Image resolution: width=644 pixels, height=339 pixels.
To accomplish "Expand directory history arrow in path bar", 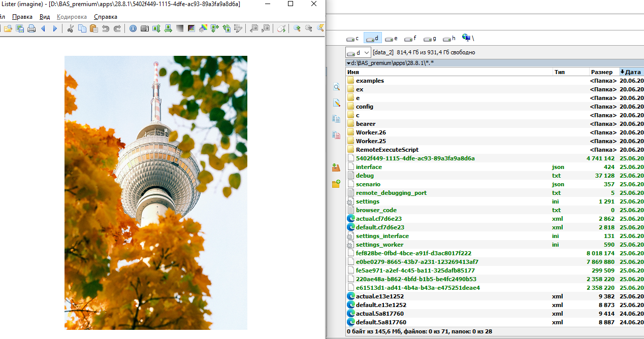I will 348,63.
